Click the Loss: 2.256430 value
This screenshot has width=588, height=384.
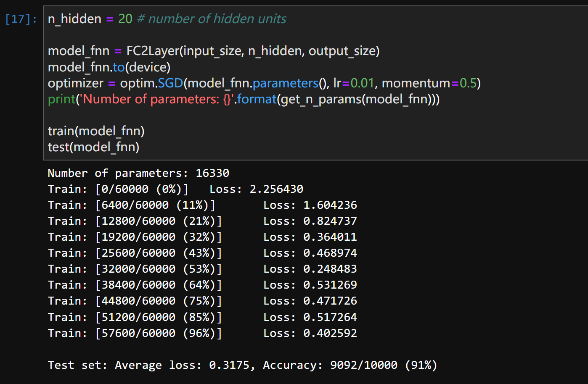(x=256, y=189)
